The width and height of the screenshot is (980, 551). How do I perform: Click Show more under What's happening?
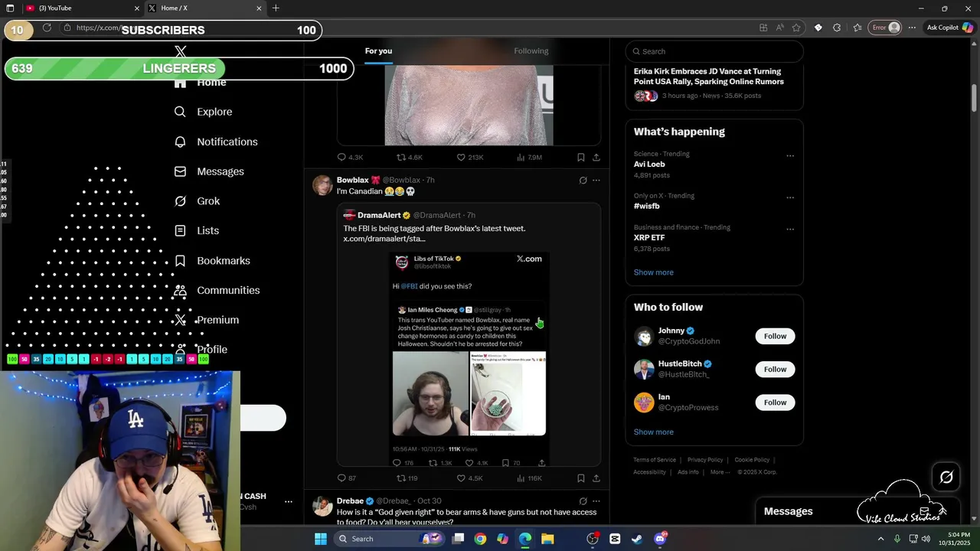[x=653, y=272]
